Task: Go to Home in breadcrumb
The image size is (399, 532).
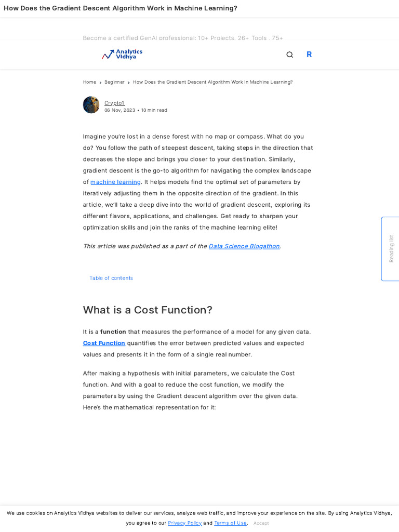Action: (x=89, y=82)
